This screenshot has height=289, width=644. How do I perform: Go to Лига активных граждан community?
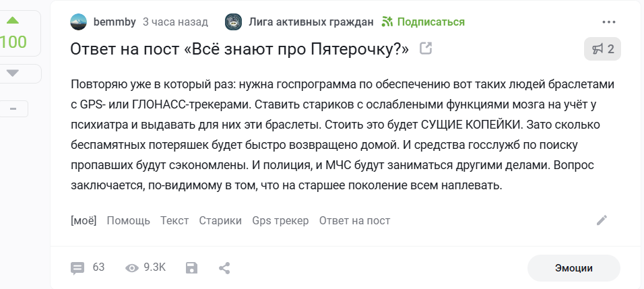click(311, 22)
